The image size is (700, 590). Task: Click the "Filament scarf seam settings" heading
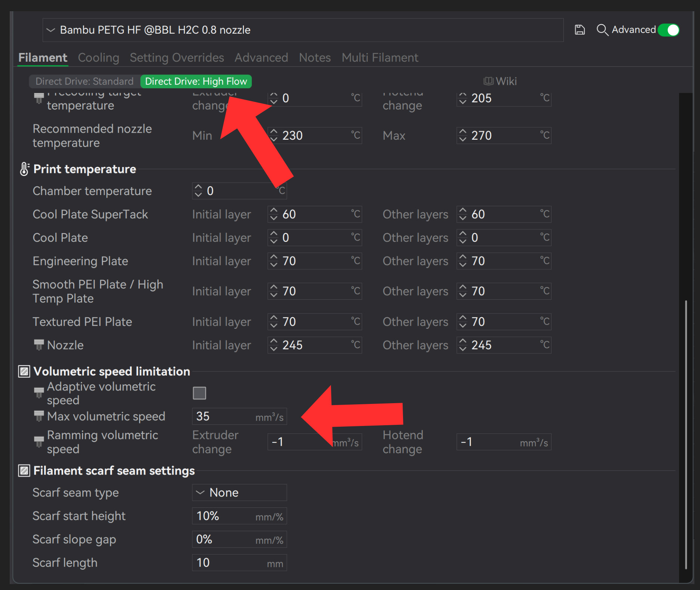click(x=114, y=470)
